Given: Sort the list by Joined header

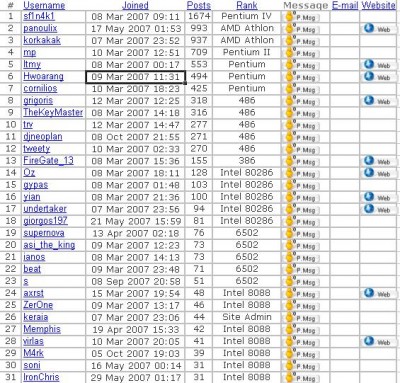Looking at the screenshot, I should 135,5.
